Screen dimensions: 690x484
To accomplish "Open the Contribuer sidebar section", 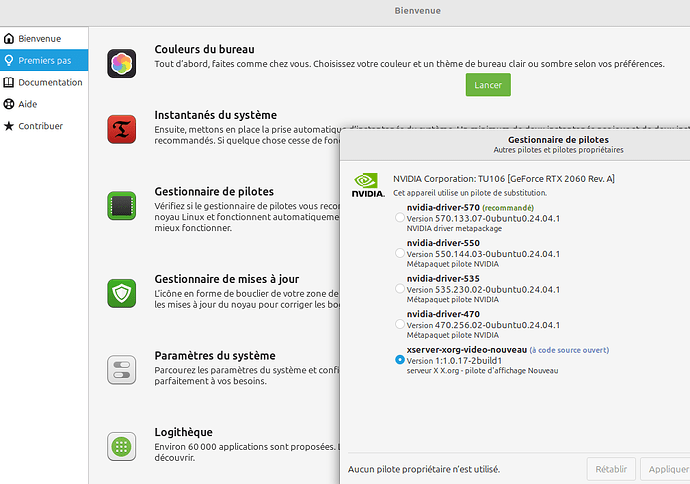I will pos(44,126).
